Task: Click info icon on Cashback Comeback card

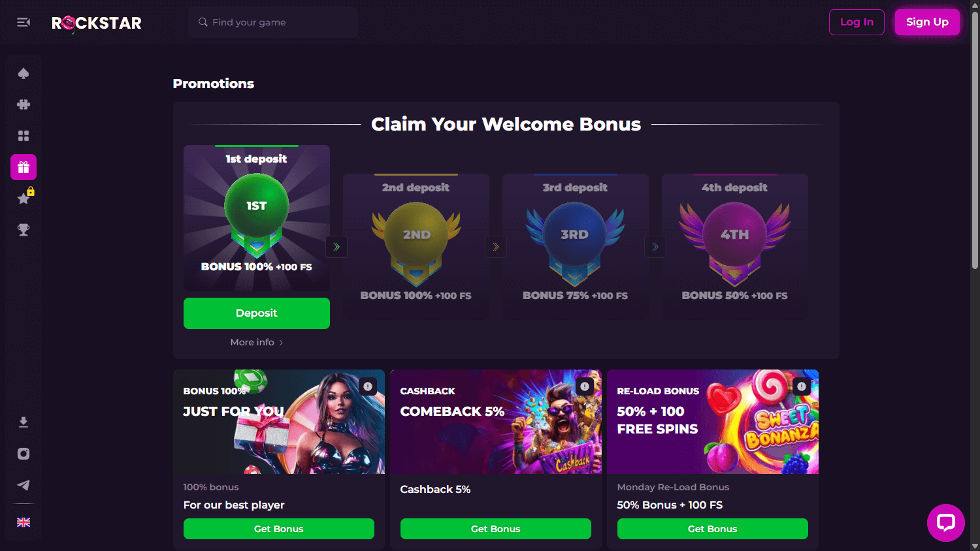Action: pos(585,386)
